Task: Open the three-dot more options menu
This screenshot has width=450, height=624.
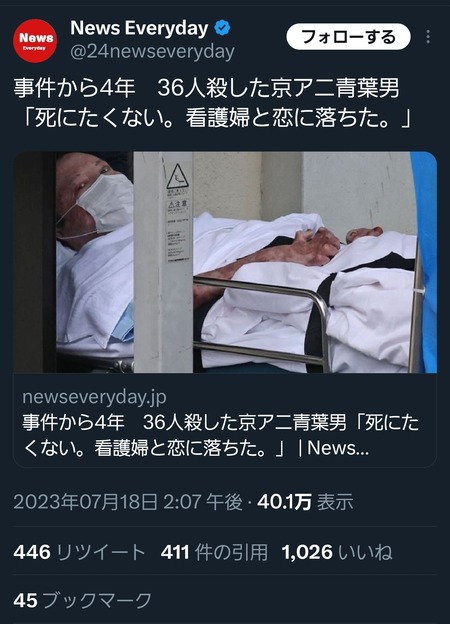Action: point(428,37)
